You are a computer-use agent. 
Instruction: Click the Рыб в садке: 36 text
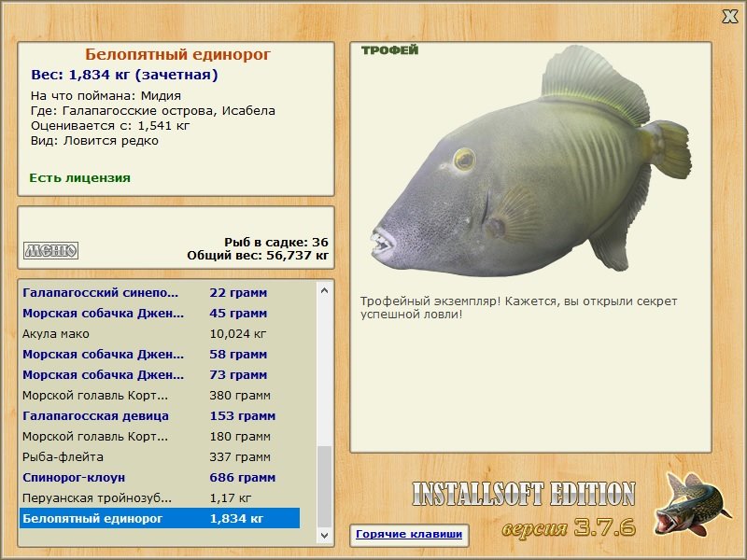[x=276, y=242]
